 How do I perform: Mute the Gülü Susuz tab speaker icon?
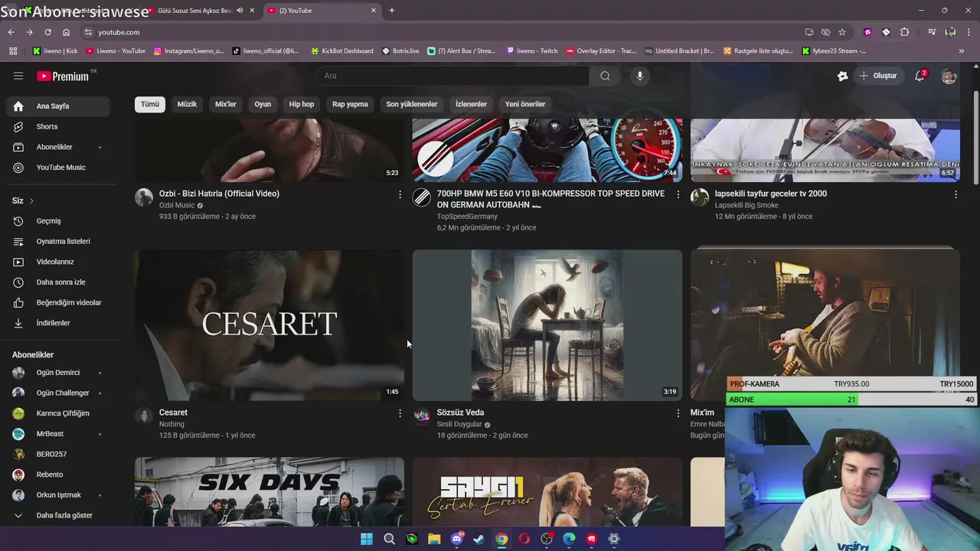pos(240,11)
